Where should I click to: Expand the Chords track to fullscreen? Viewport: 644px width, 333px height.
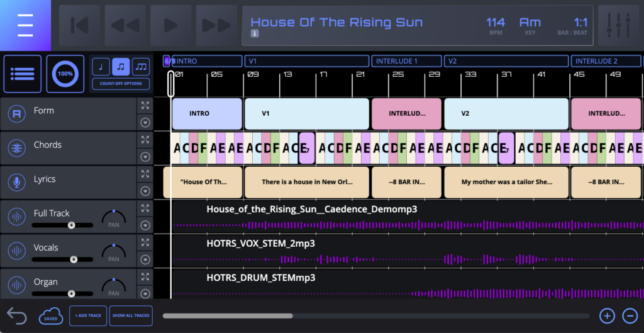point(145,139)
